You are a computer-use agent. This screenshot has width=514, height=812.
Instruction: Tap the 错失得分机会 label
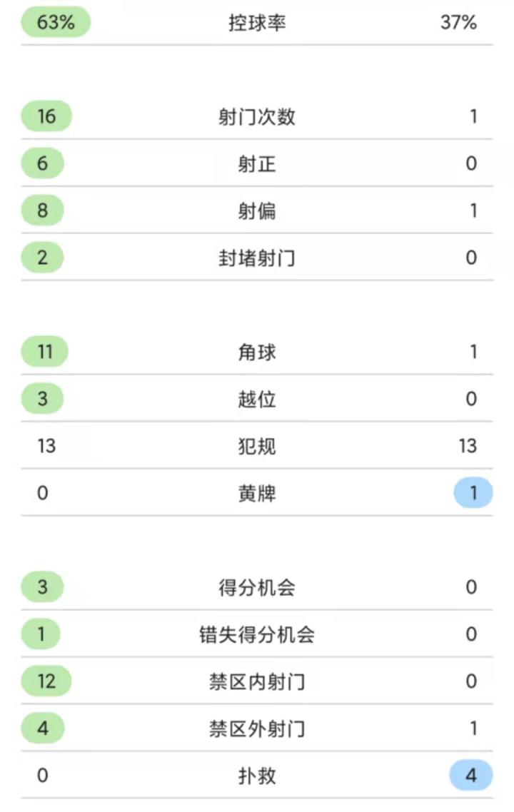(257, 635)
